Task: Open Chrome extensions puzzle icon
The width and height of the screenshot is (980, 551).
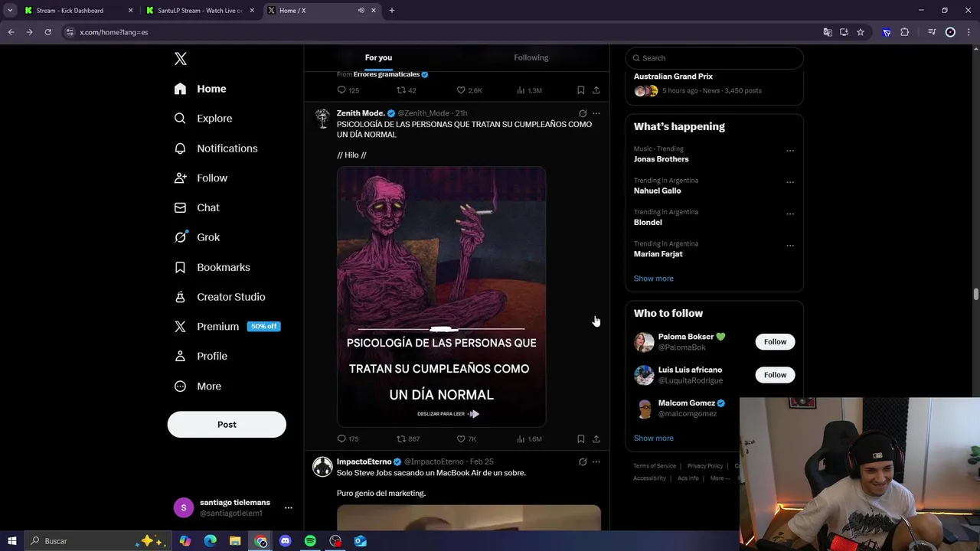Action: tap(905, 32)
